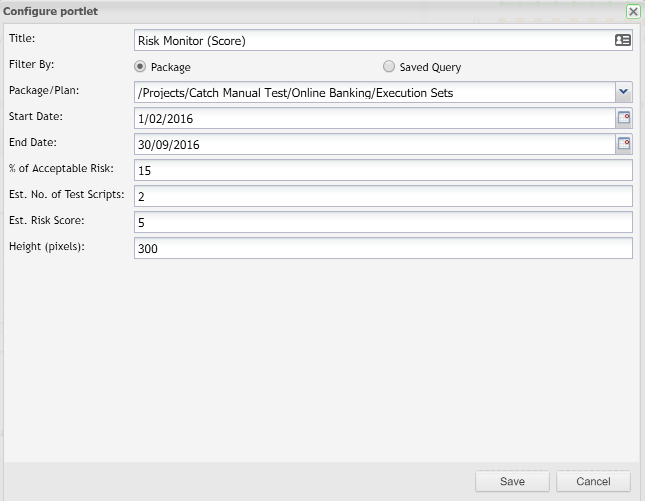Click the 'Filter By:' label

click(31, 64)
